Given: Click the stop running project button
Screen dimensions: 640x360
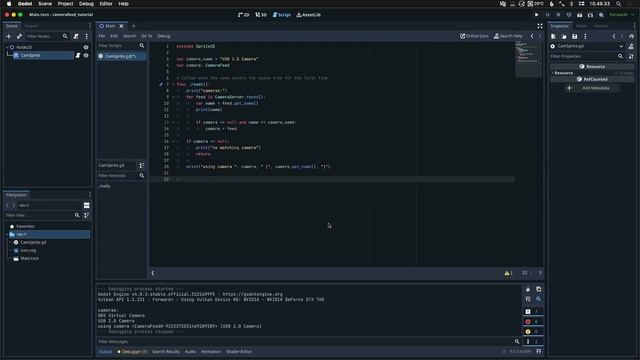Looking at the screenshot, I should (x=558, y=15).
